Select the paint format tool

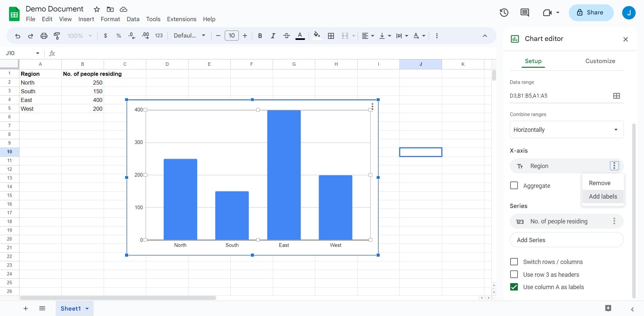(57, 36)
